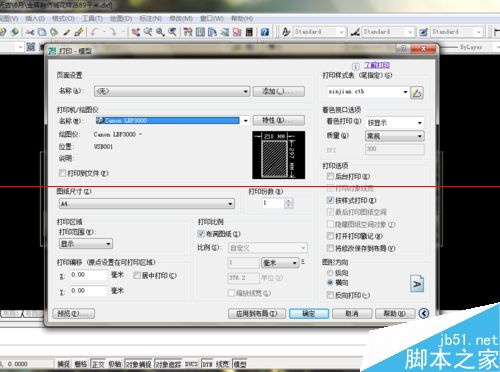Viewport: 500px width, 372px height.
Task: Open printer name dropdown Canon LBP3000
Action: pyautogui.click(x=172, y=120)
